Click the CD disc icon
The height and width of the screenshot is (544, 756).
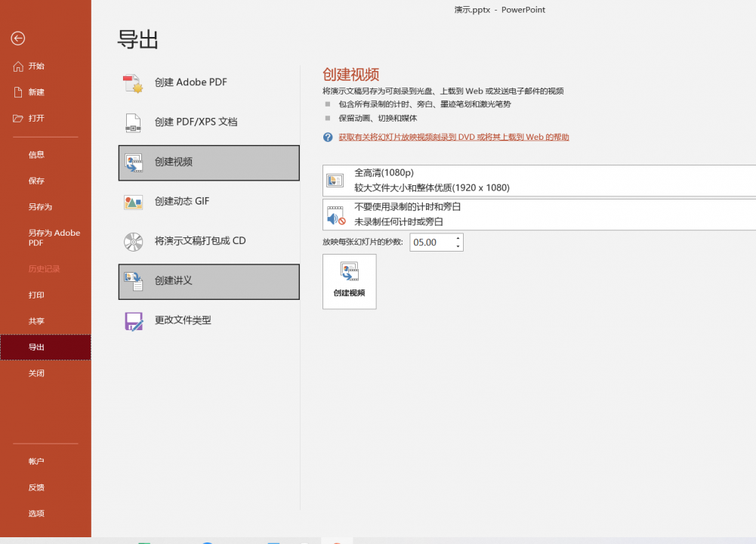pyautogui.click(x=133, y=242)
